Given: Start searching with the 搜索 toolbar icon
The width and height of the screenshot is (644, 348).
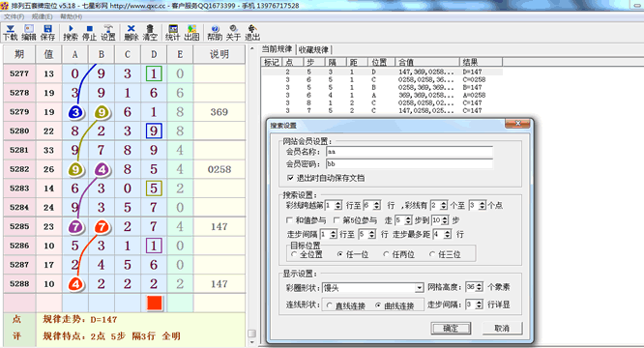Looking at the screenshot, I should tap(71, 33).
